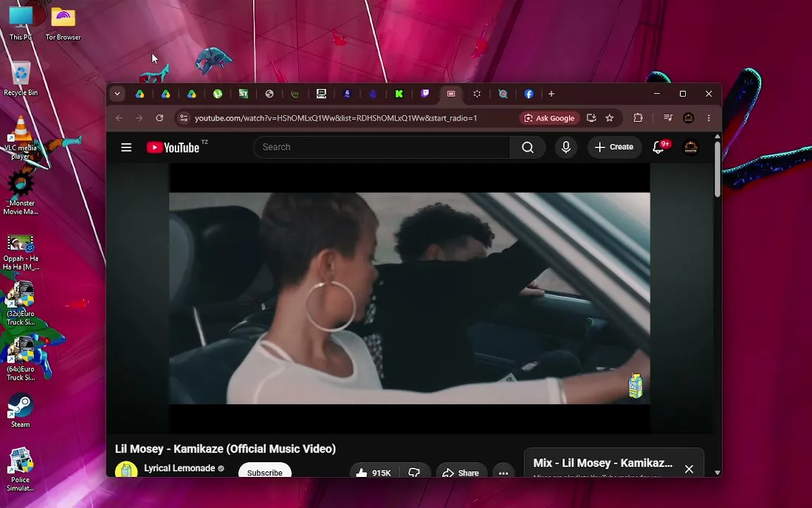Go back to previous page

[x=119, y=119]
